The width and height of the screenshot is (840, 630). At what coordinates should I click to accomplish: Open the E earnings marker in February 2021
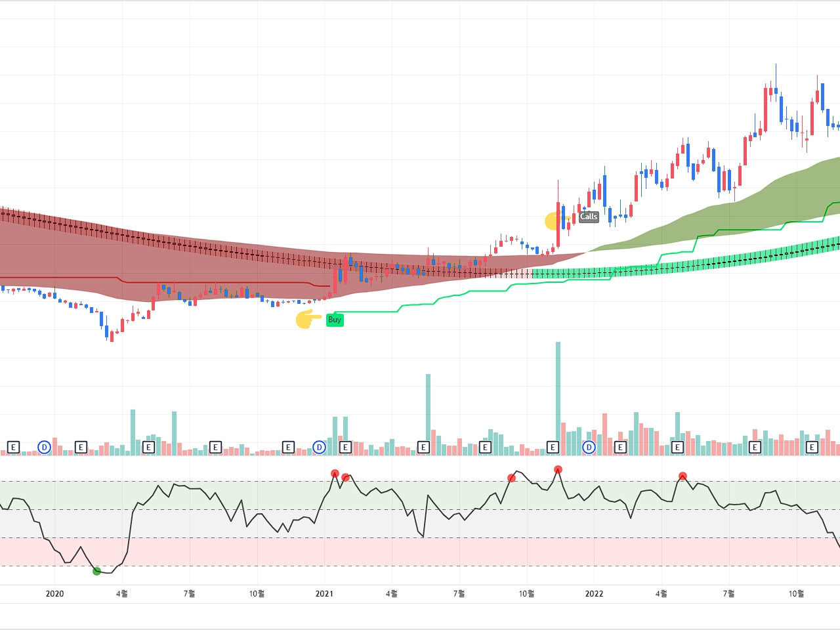pos(345,448)
